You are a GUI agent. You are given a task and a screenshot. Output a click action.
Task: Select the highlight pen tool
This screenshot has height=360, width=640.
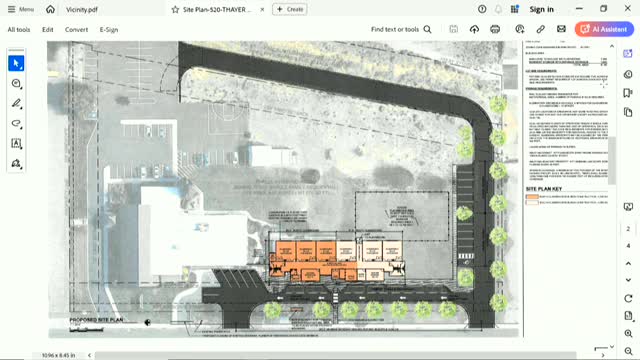(16, 103)
